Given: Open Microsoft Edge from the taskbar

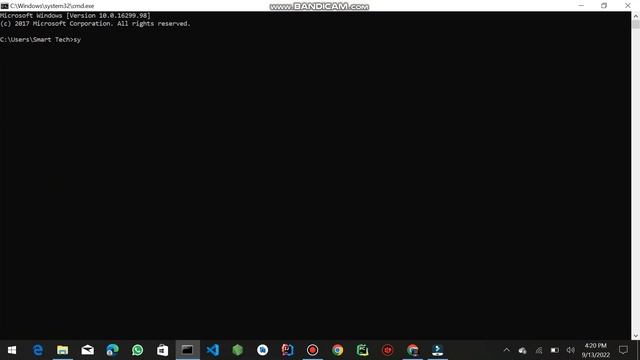Looking at the screenshot, I should tap(113, 350).
